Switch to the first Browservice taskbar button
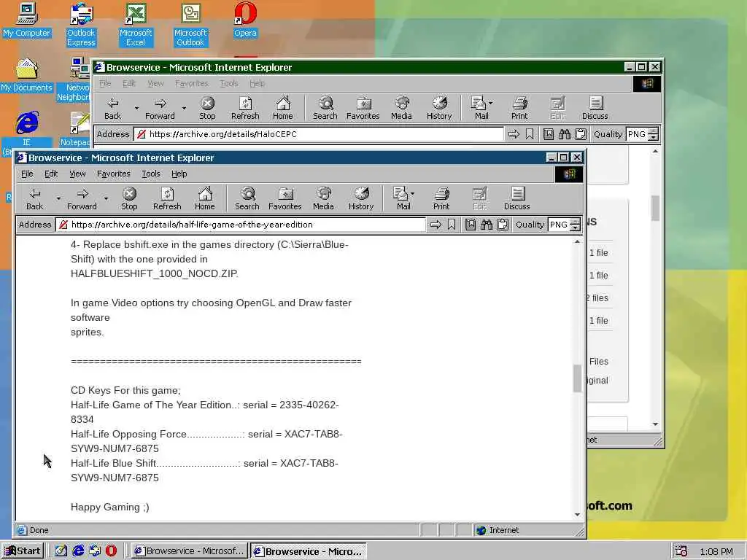 click(x=190, y=551)
